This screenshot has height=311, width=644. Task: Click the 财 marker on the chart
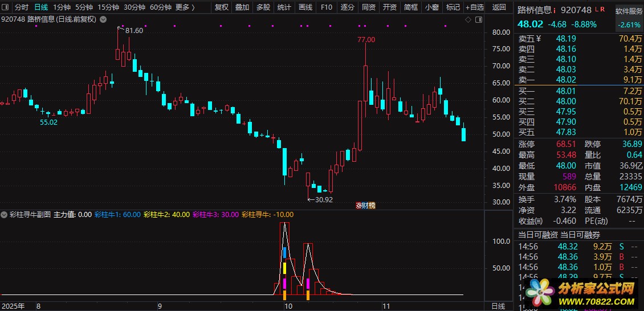[x=365, y=205]
